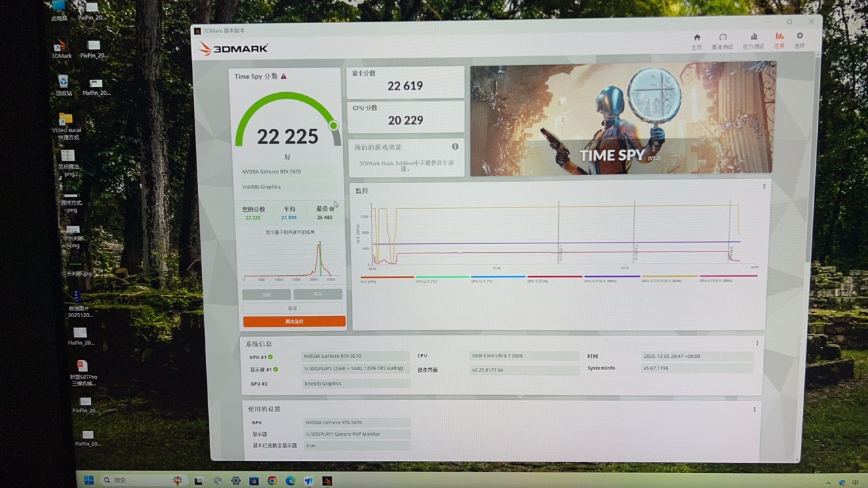This screenshot has height=488, width=868.
Task: Click the green check icon beside GPU #1
Action: pos(270,357)
